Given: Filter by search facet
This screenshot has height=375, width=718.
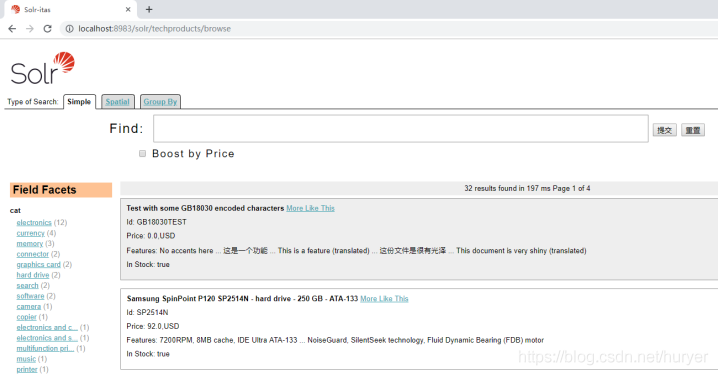Looking at the screenshot, I should 27,286.
